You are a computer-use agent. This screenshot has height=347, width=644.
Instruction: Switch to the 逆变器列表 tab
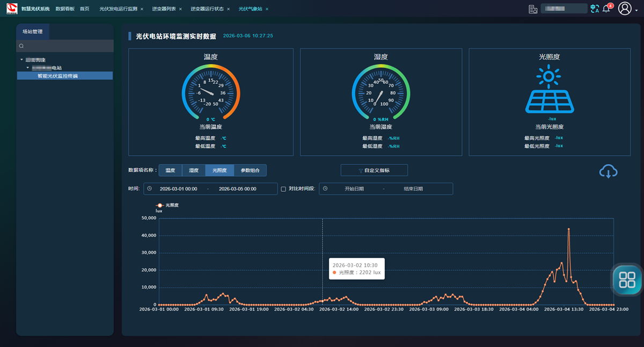tap(164, 9)
